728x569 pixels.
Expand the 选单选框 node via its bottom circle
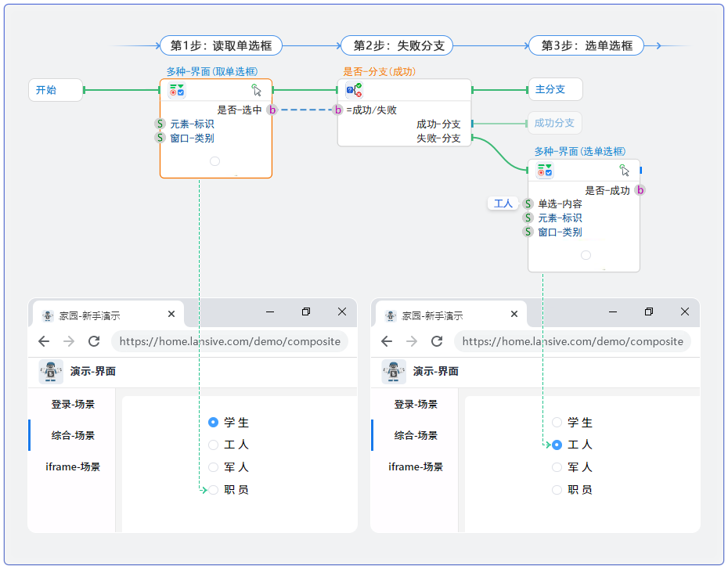(x=586, y=255)
